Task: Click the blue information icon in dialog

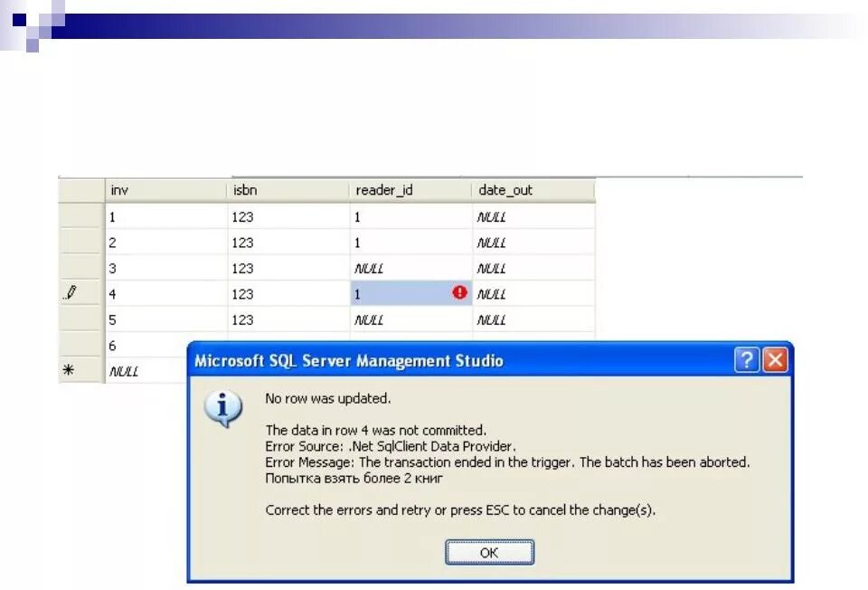Action: 223,409
